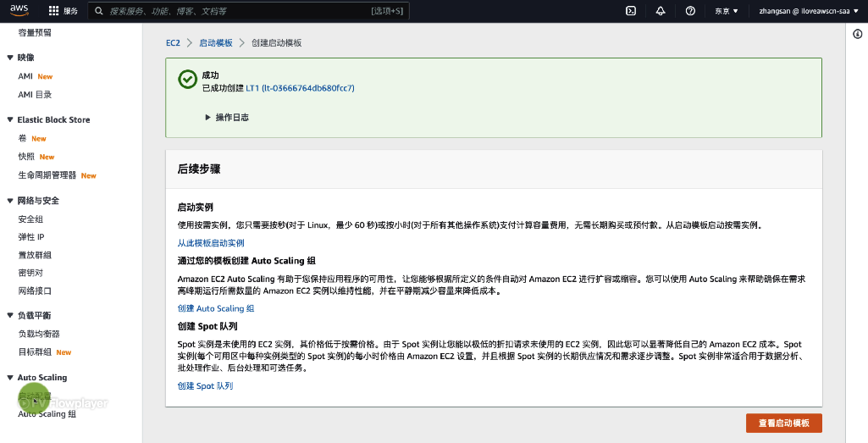Go to 启动模板 breadcrumb link

(216, 42)
